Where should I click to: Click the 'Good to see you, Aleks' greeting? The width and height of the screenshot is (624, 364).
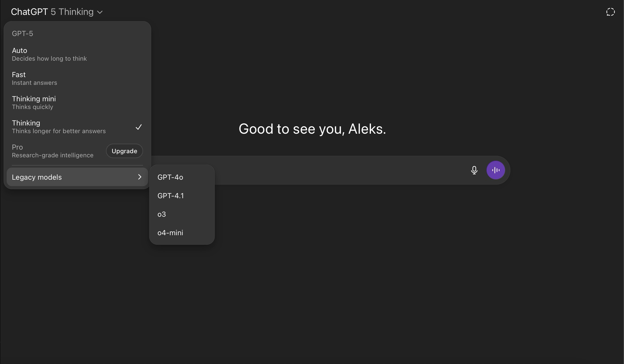pos(312,129)
